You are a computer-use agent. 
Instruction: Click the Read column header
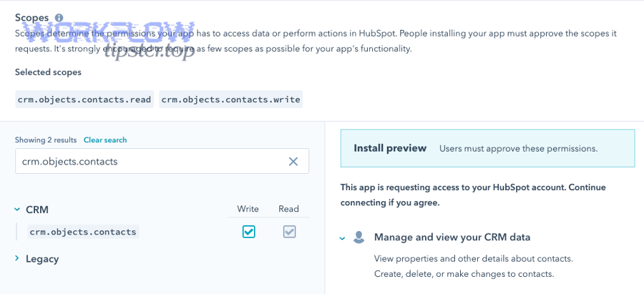[x=289, y=209]
